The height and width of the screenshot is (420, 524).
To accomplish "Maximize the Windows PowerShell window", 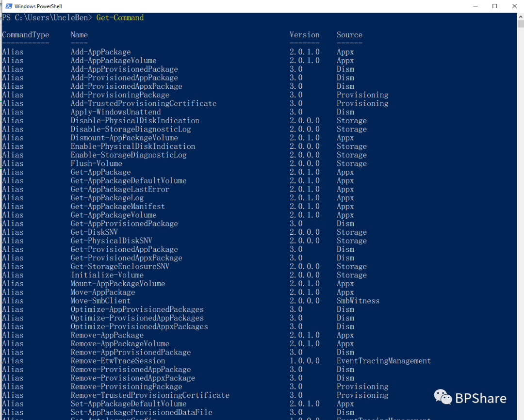I will (x=495, y=6).
